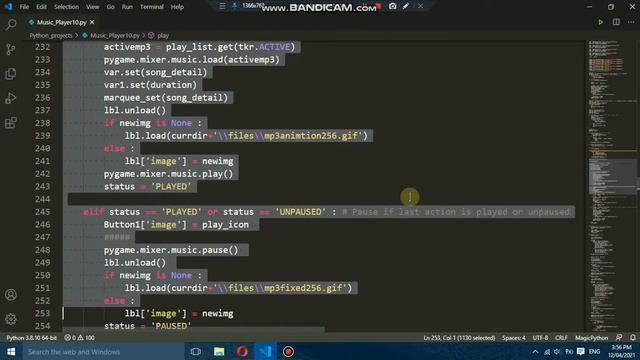Open the Explorer files view
Viewport: 640px width, 360px height.
click(x=11, y=73)
